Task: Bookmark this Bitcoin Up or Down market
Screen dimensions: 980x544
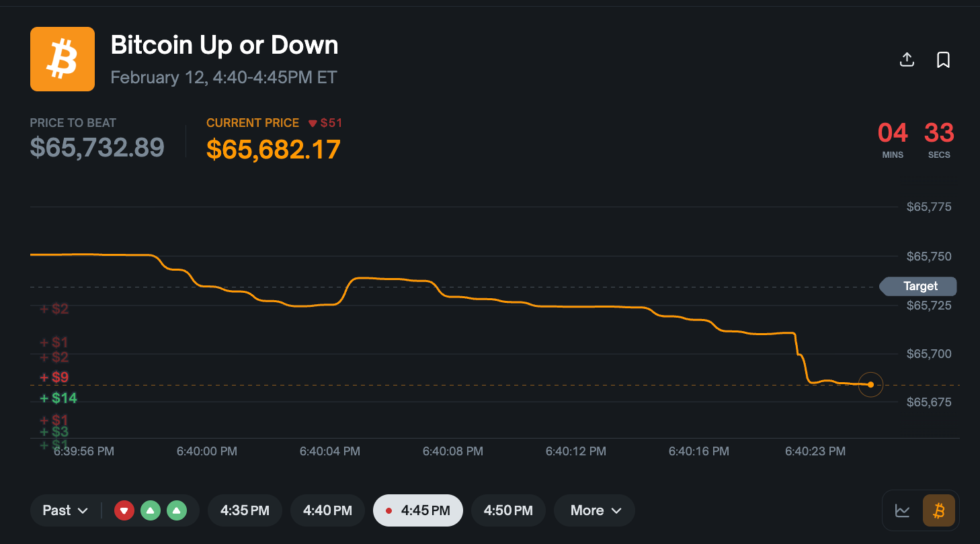Action: (x=944, y=60)
